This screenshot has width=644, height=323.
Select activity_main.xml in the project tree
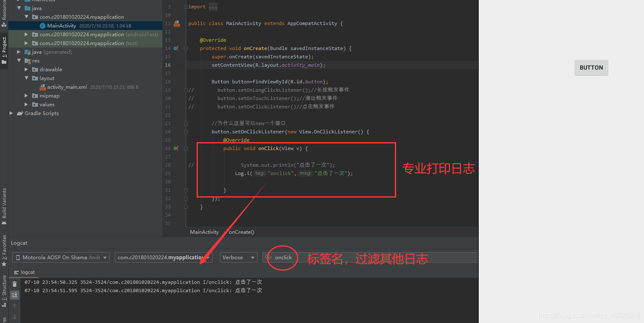point(67,87)
